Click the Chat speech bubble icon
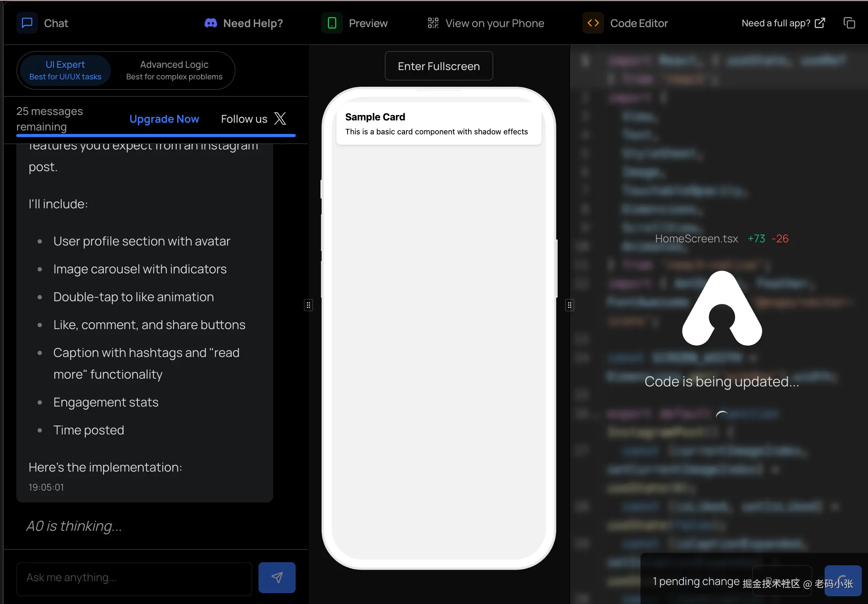The width and height of the screenshot is (868, 604). [27, 23]
